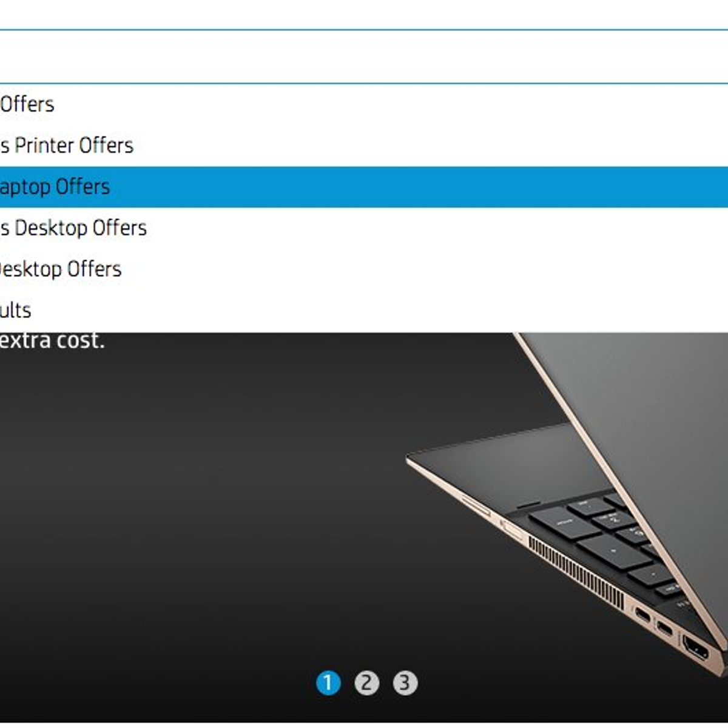Pick the "s Desktop Offers" suggestion
The image size is (728, 728).
click(x=364, y=228)
